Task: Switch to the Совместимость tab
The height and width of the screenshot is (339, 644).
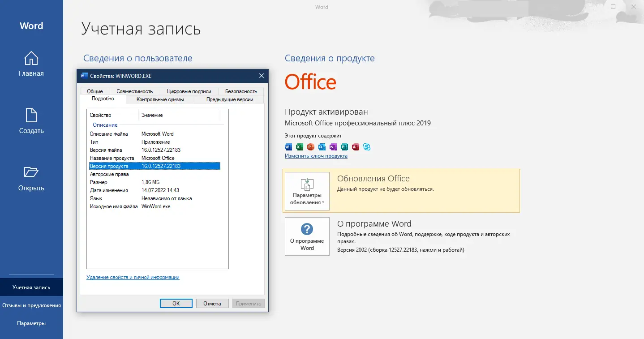Action: click(135, 91)
